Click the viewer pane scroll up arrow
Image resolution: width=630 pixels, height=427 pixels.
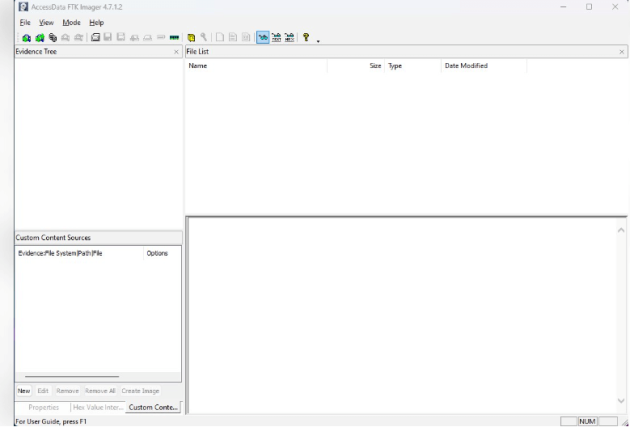coord(621,230)
